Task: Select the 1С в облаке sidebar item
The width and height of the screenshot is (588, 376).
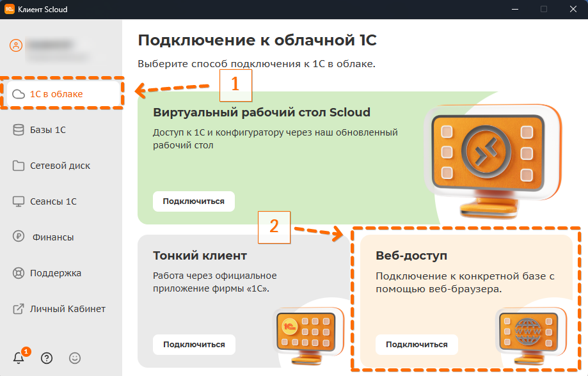Action: coord(56,94)
